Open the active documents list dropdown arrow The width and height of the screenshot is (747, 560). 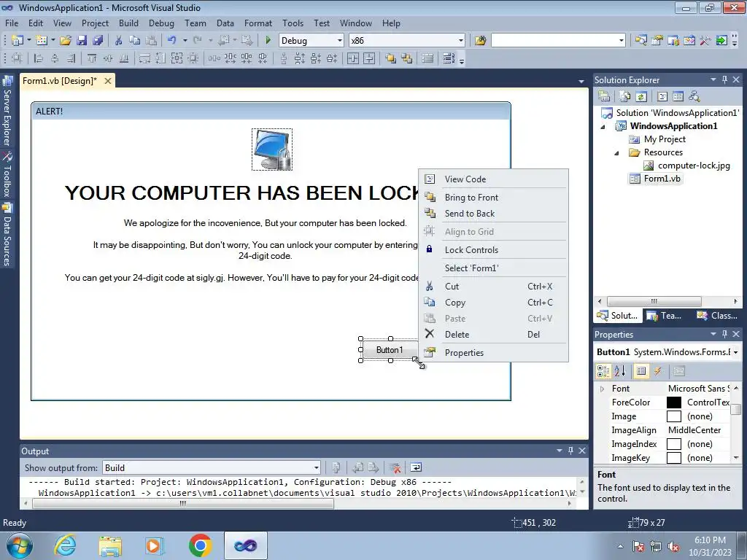pos(581,82)
